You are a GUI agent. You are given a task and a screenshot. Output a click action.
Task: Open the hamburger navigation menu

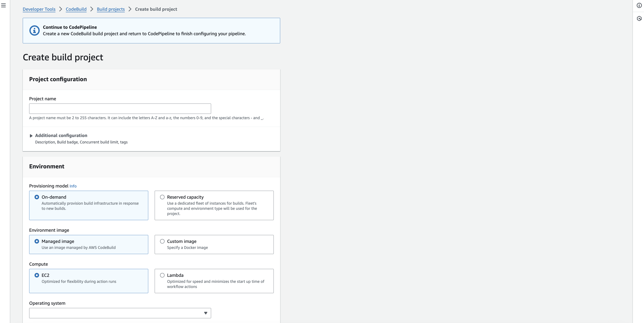click(x=3, y=5)
